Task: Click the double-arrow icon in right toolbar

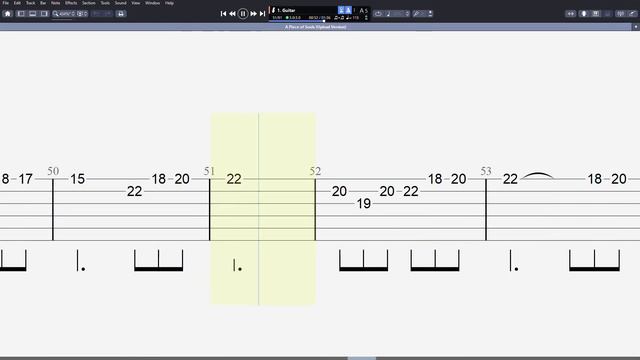Action: pyautogui.click(x=571, y=14)
